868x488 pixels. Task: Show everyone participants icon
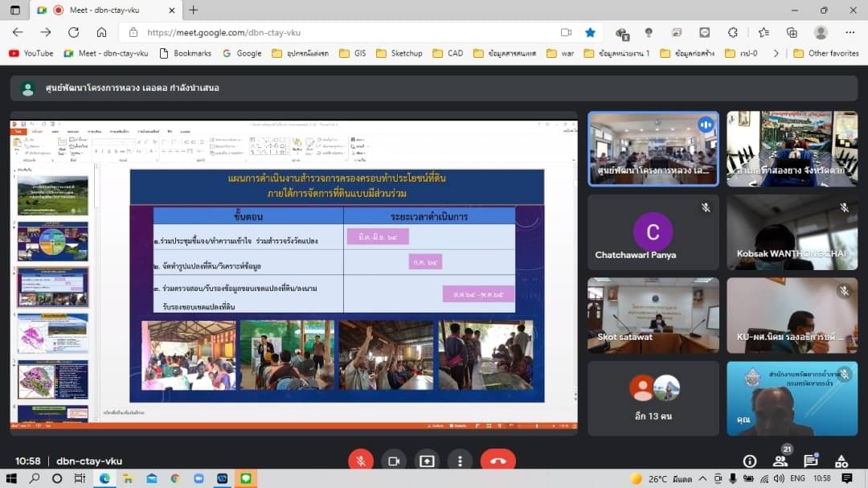pyautogui.click(x=780, y=461)
